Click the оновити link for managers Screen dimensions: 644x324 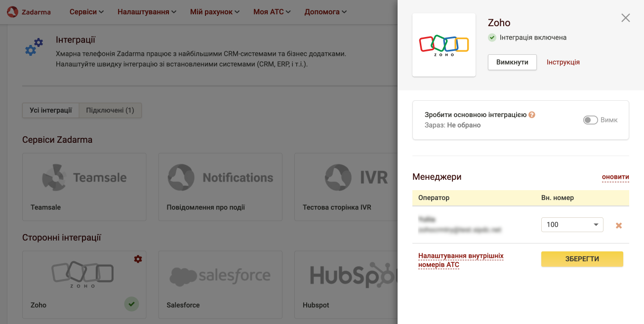pyautogui.click(x=615, y=177)
